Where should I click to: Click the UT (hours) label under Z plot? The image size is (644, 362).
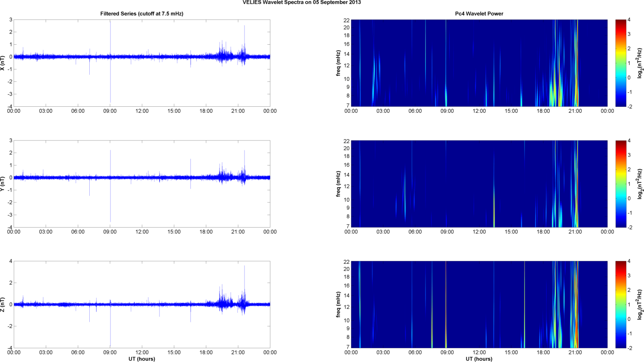point(142,359)
